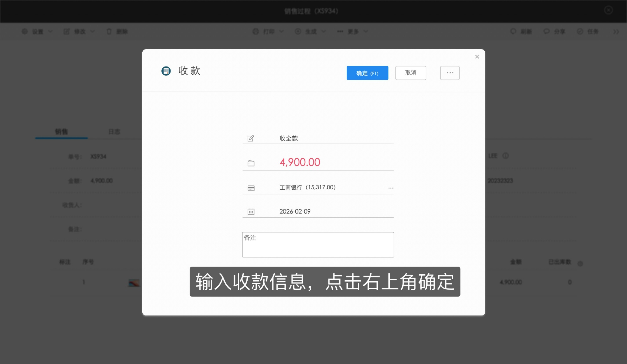The height and width of the screenshot is (364, 627).
Task: Expand the dialog's ... more options button
Action: pos(450,73)
